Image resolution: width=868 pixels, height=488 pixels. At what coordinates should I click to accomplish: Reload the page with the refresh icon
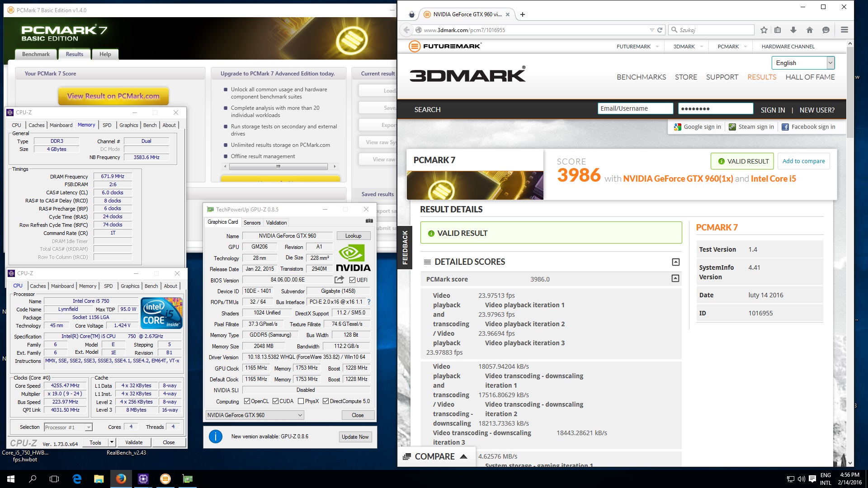(x=660, y=30)
